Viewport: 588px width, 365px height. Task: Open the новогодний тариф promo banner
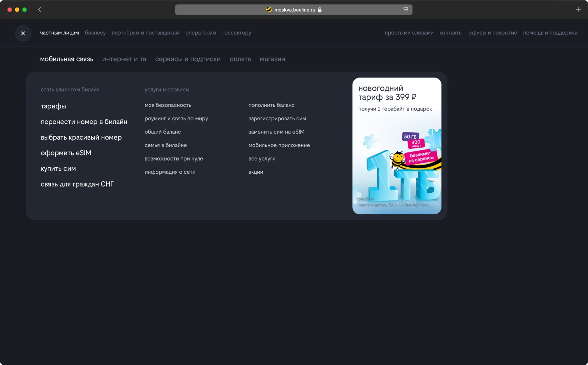click(397, 146)
